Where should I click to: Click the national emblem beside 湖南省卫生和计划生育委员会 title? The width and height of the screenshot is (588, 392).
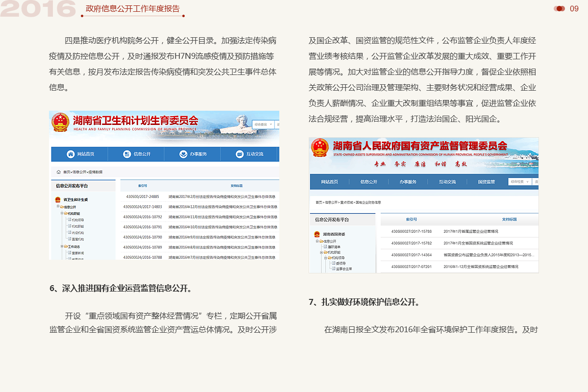point(61,122)
